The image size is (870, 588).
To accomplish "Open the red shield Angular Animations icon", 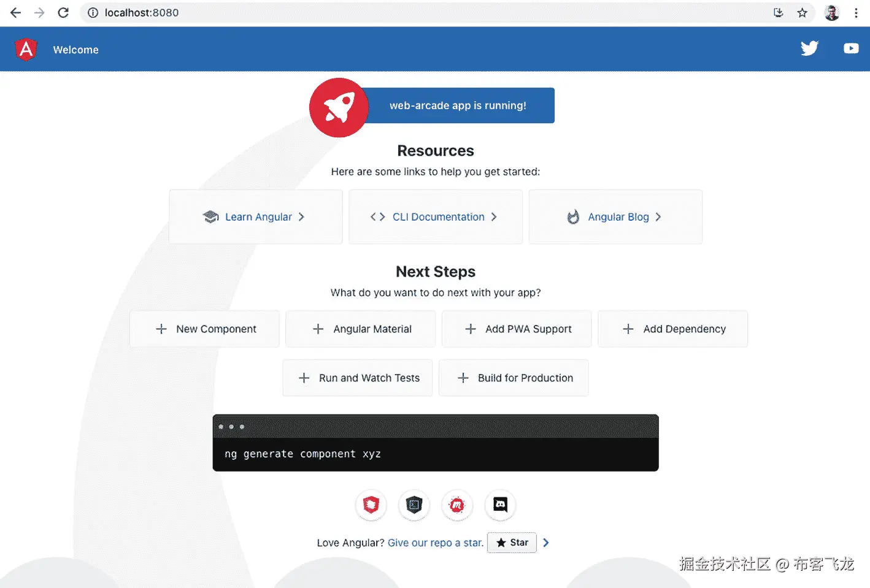I will pyautogui.click(x=371, y=505).
